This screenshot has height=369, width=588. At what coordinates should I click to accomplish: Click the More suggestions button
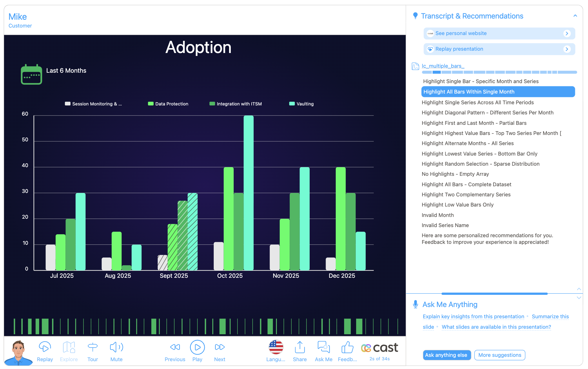click(500, 355)
